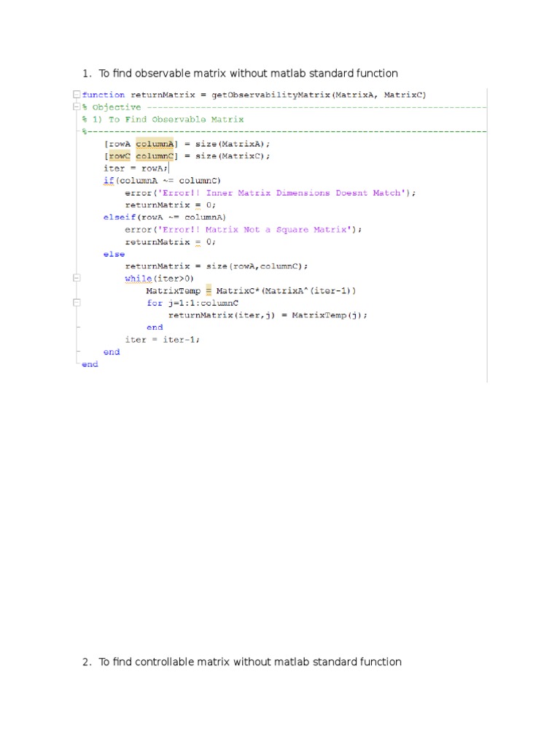Screen dimensions: 560x747
Task: Collapse the function definition fold marker
Action: [x=77, y=94]
